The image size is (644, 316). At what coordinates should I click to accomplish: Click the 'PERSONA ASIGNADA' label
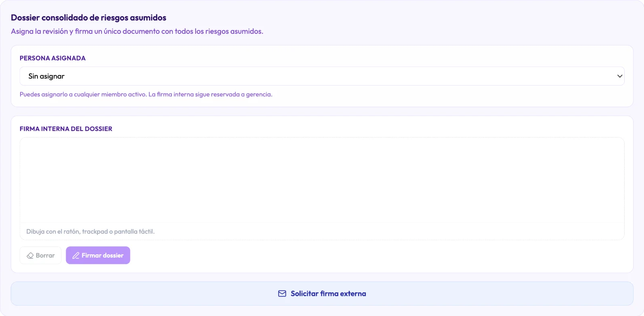53,58
